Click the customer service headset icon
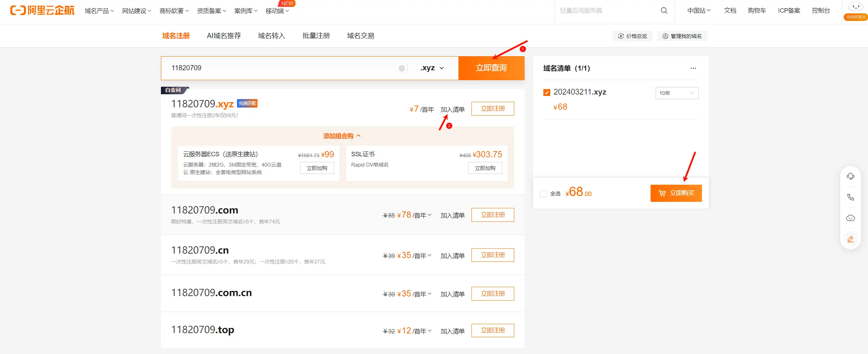The image size is (868, 354). click(x=850, y=176)
